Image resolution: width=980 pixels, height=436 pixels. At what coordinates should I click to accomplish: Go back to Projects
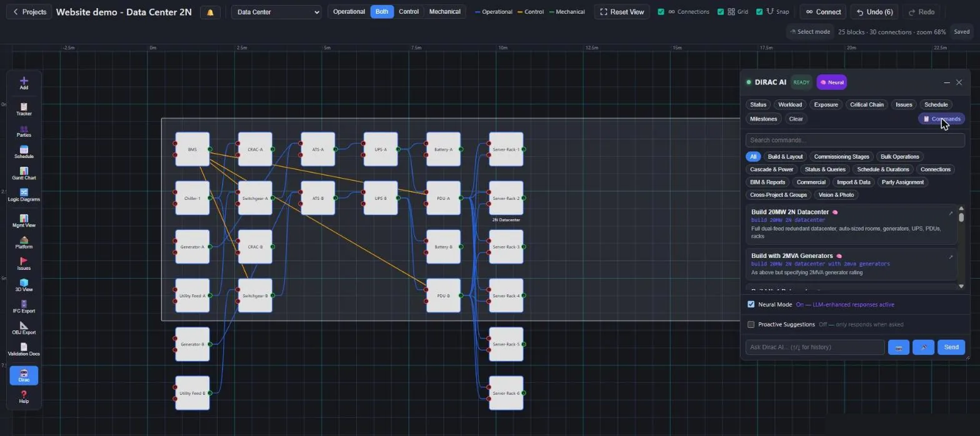(29, 12)
